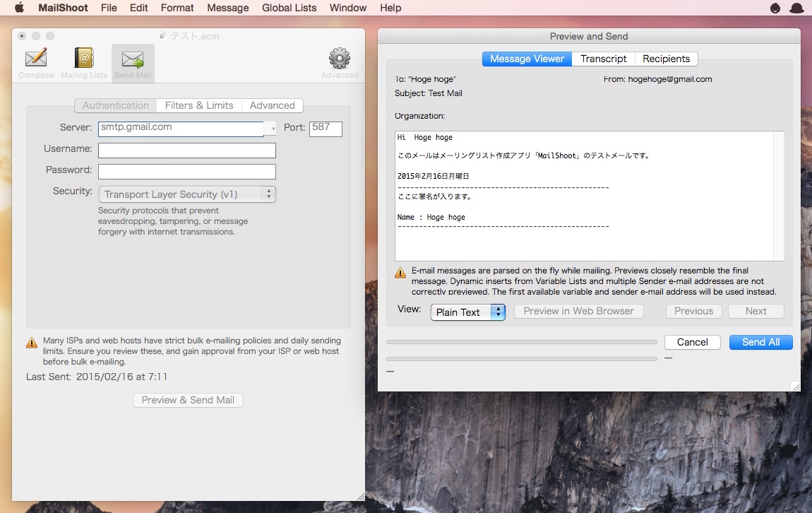The width and height of the screenshot is (812, 513).
Task: Click the 'Name : Hoge hoge' signature line
Action: click(431, 217)
